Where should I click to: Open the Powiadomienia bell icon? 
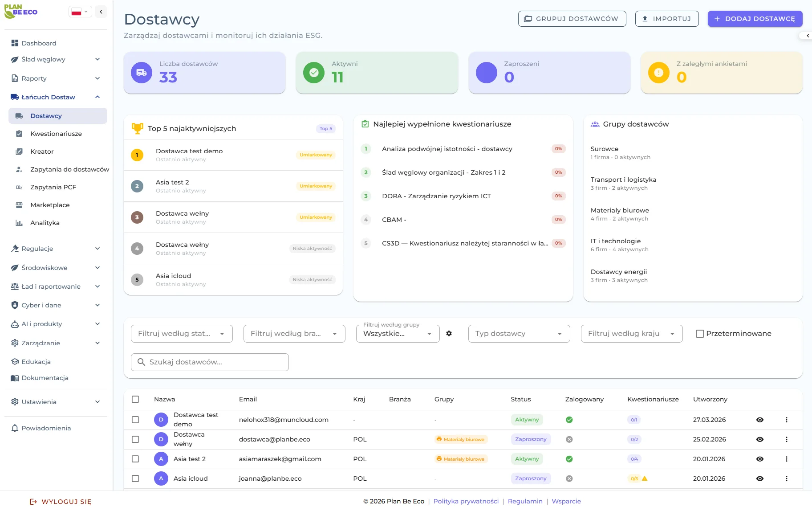(x=15, y=428)
